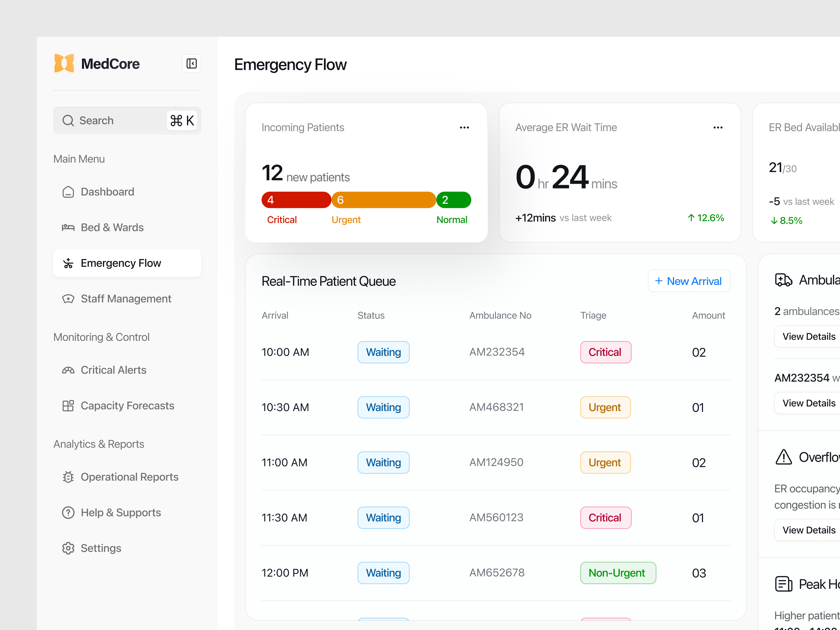Click the bed icon beside Bed & Wards

[x=68, y=228]
